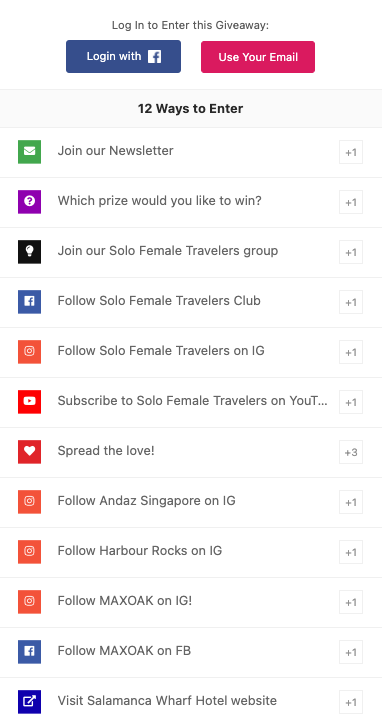
Task: Open Follow Solo Female Travelers on IG
Action: [191, 352]
